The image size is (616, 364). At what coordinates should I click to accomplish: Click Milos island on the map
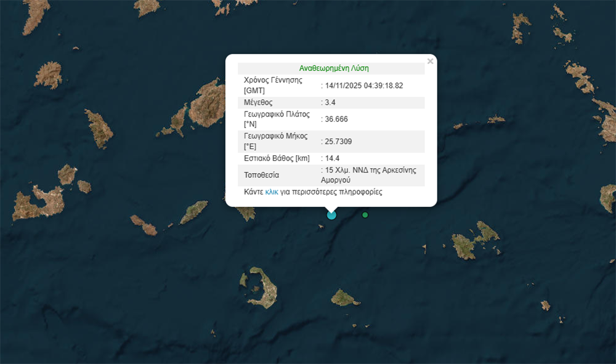point(38,203)
